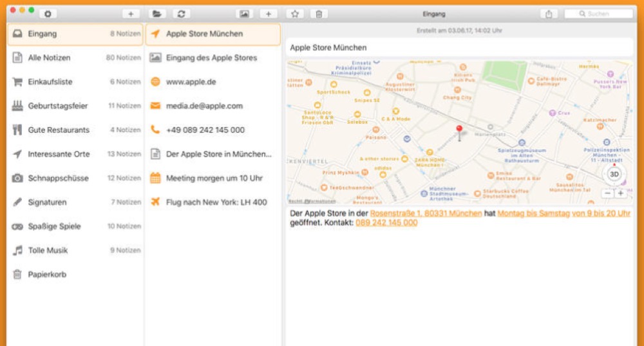Mark note as favorite with star icon
Viewport: 644px width, 346px height.
click(294, 14)
